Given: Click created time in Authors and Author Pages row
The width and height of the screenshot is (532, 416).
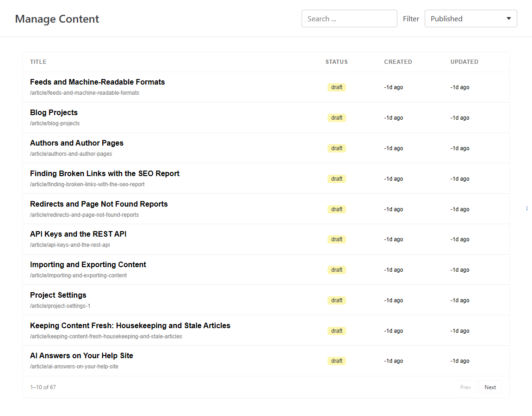Looking at the screenshot, I should (394, 148).
